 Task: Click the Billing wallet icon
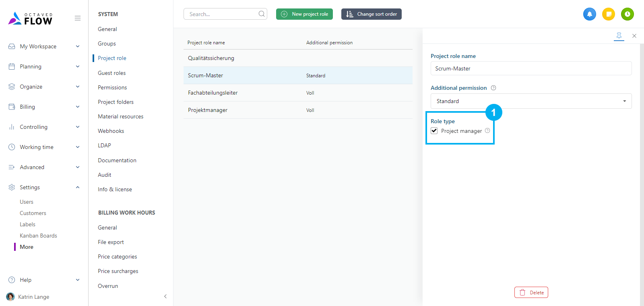(x=12, y=107)
